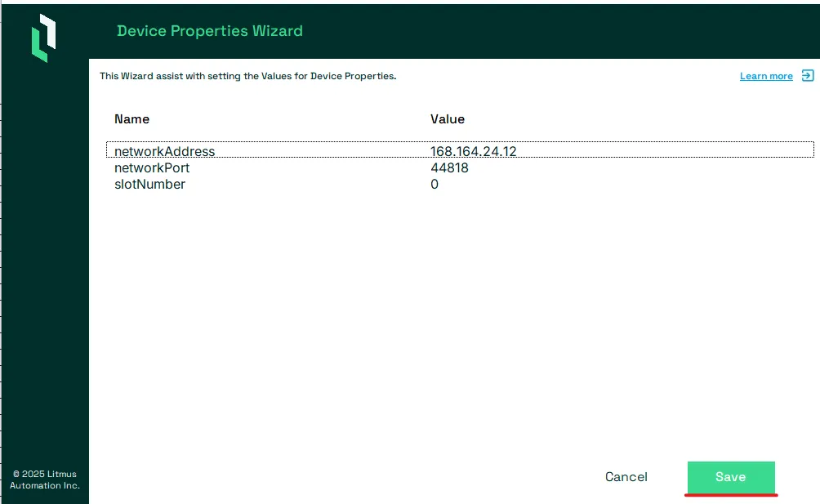Select the networkPort property name
This screenshot has width=820, height=504.
(x=152, y=167)
